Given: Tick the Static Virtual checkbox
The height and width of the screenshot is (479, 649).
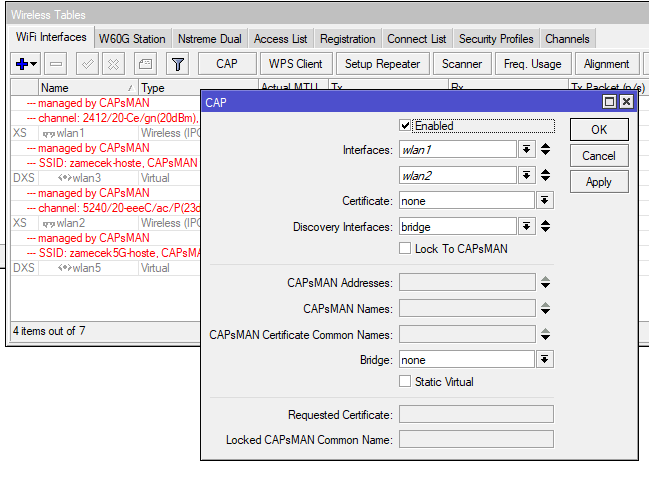Looking at the screenshot, I should click(x=405, y=382).
